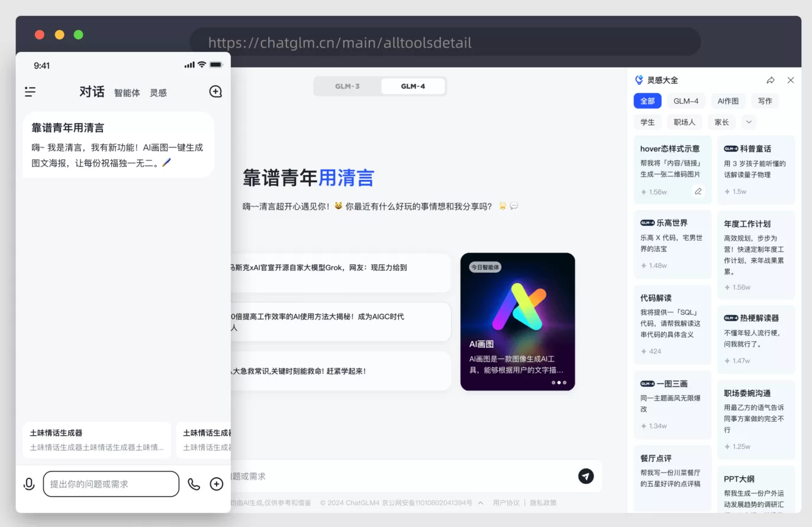The width and height of the screenshot is (812, 527).
Task: Expand more category filters chevron
Action: 749,122
